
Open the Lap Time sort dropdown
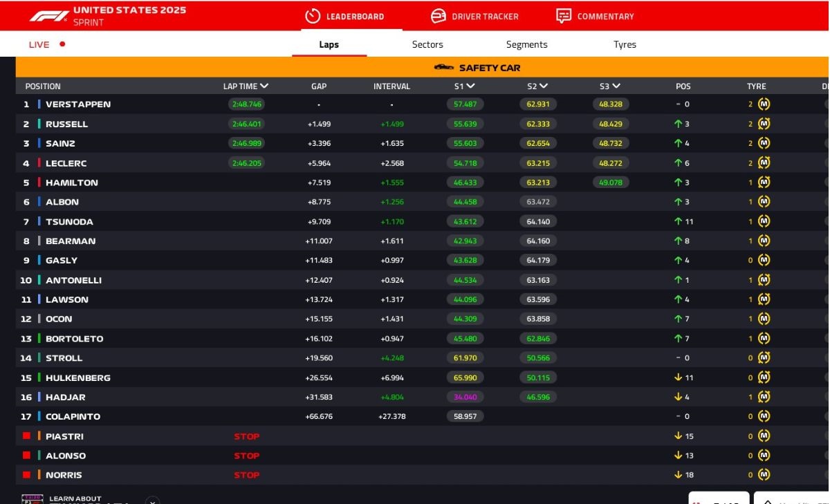265,86
